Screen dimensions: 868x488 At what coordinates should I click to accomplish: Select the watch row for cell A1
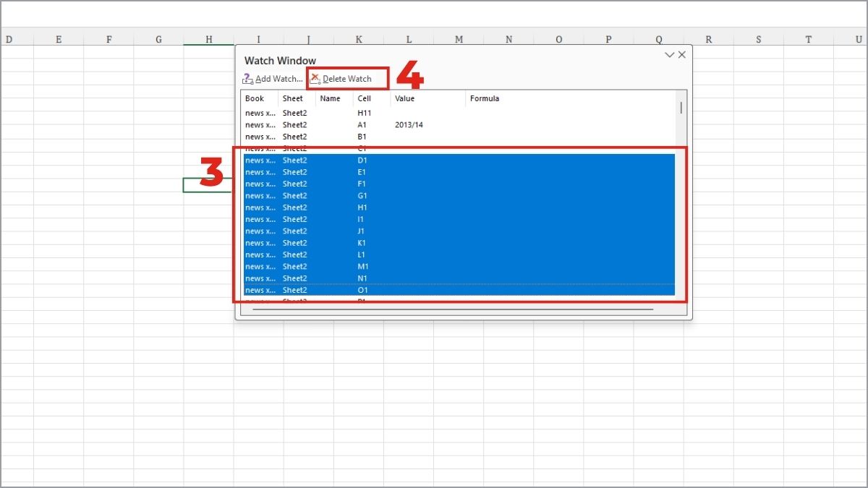pyautogui.click(x=458, y=125)
